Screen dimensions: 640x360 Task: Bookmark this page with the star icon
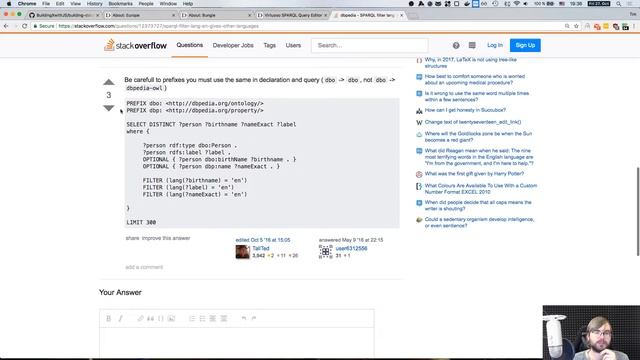576,26
